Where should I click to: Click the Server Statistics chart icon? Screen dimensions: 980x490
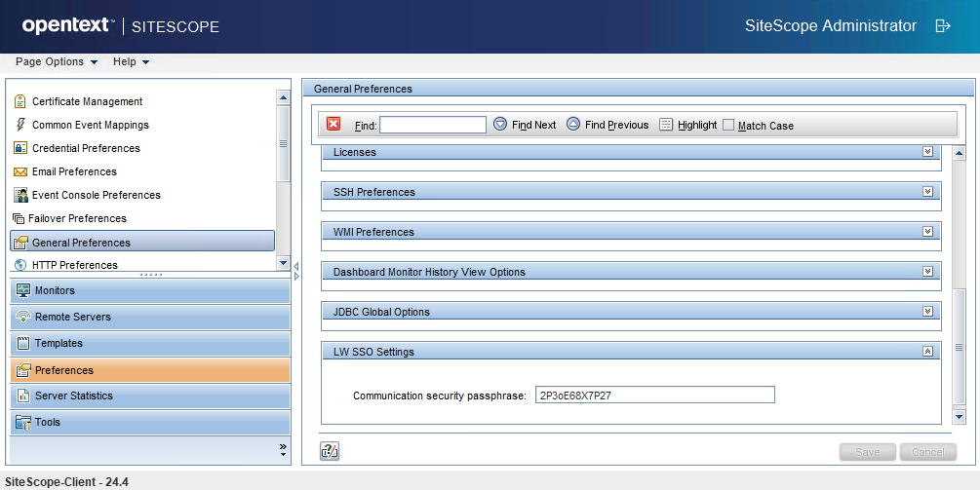click(x=23, y=396)
